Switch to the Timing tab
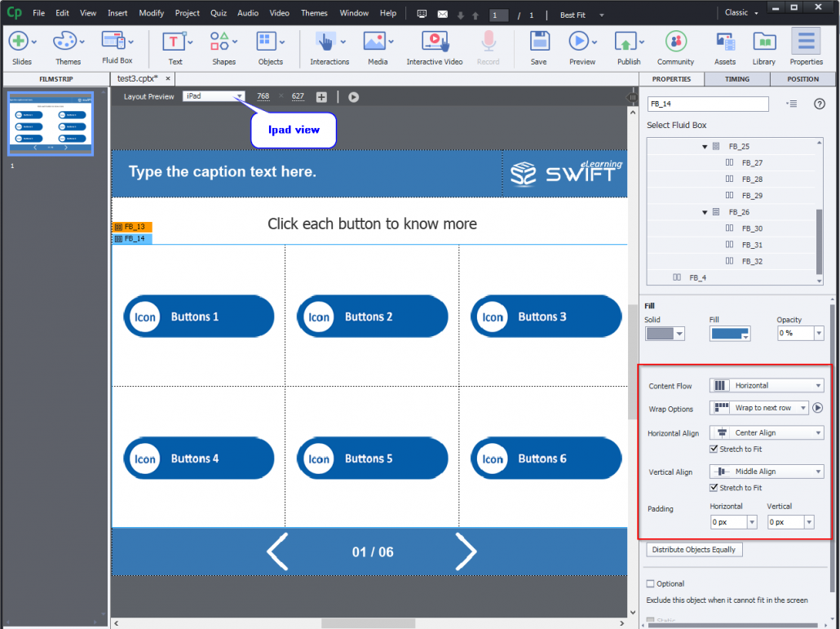Viewport: 840px width, 629px height. pos(736,79)
